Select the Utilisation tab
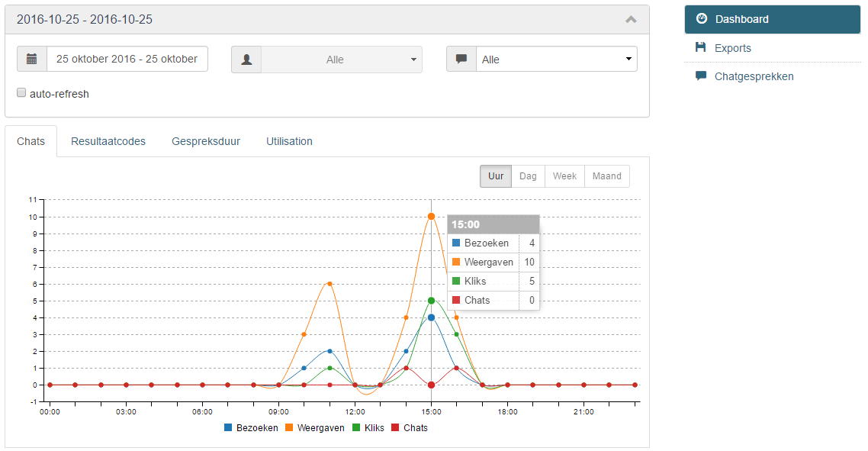 click(289, 141)
